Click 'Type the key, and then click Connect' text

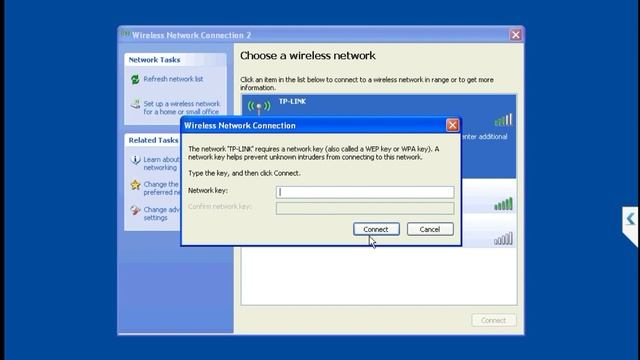click(244, 173)
